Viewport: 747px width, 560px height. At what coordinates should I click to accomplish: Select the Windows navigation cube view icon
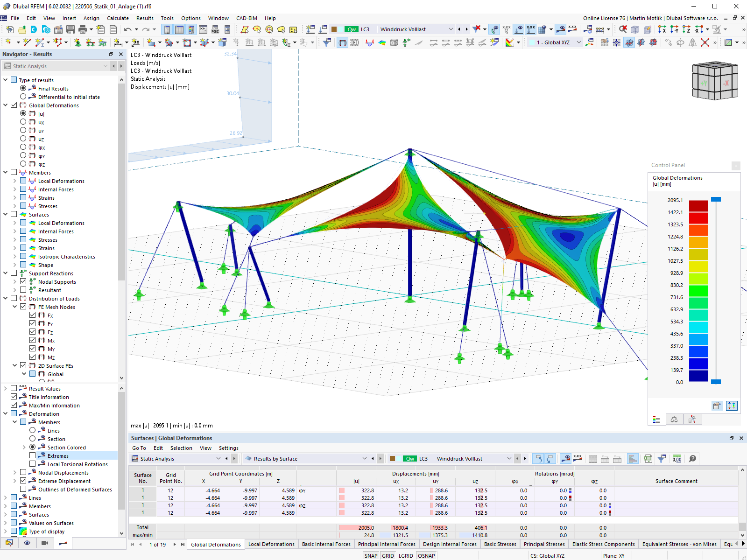coord(715,81)
